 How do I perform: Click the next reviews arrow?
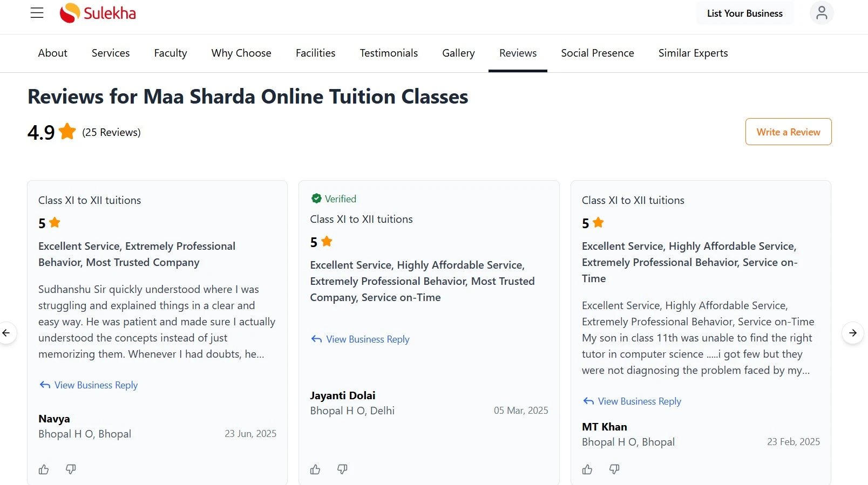(x=852, y=333)
